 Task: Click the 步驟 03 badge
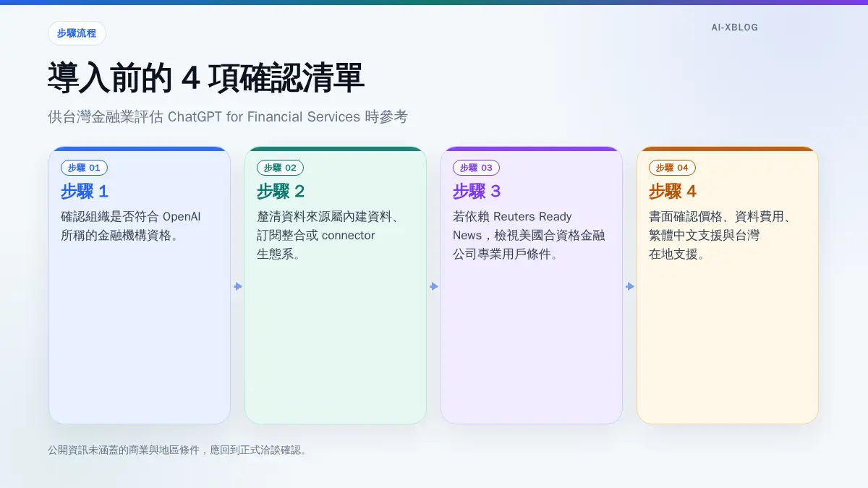(476, 168)
